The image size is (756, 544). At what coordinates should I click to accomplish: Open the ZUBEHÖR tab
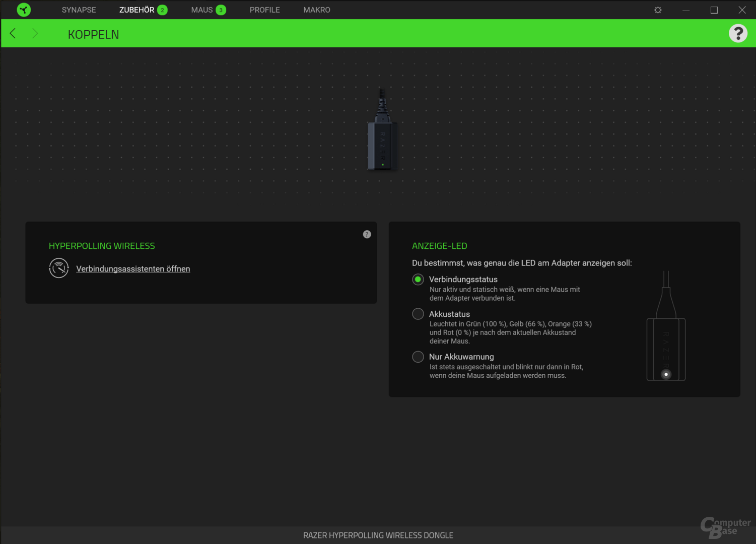coord(136,10)
